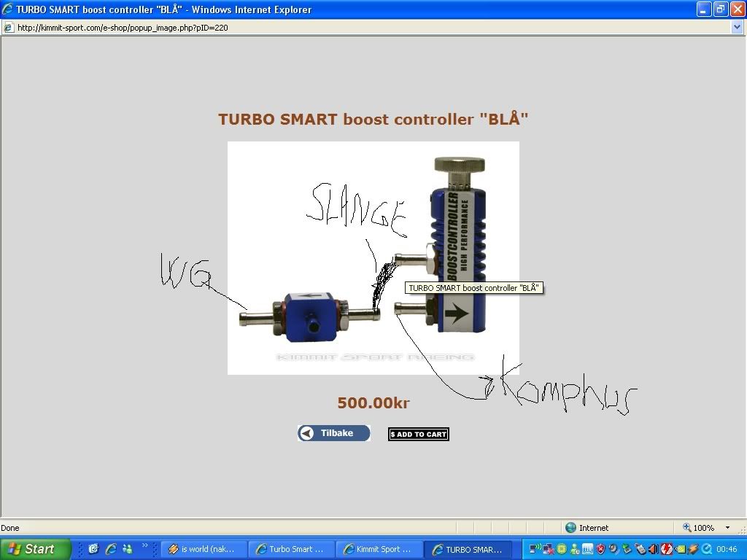Screen dimensions: 747x560
Task: Click the price text 500.00kr
Action: pos(373,402)
